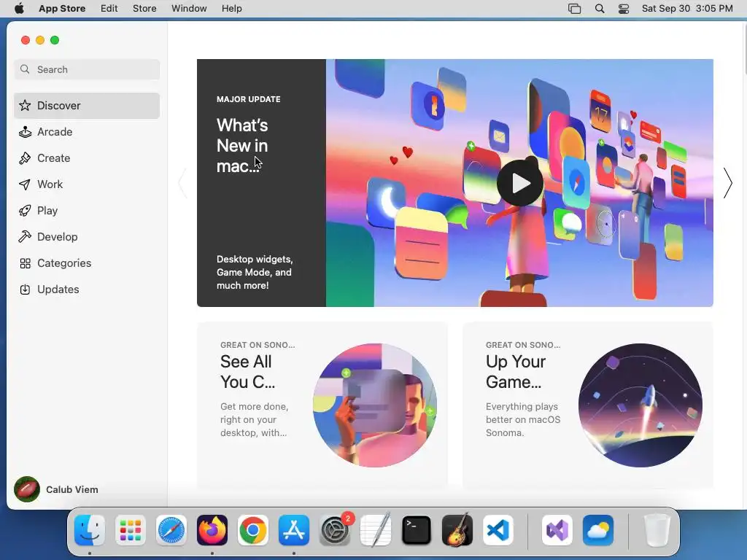The image size is (747, 560).
Task: Open the Up Your Game... story card
Action: [x=588, y=405]
